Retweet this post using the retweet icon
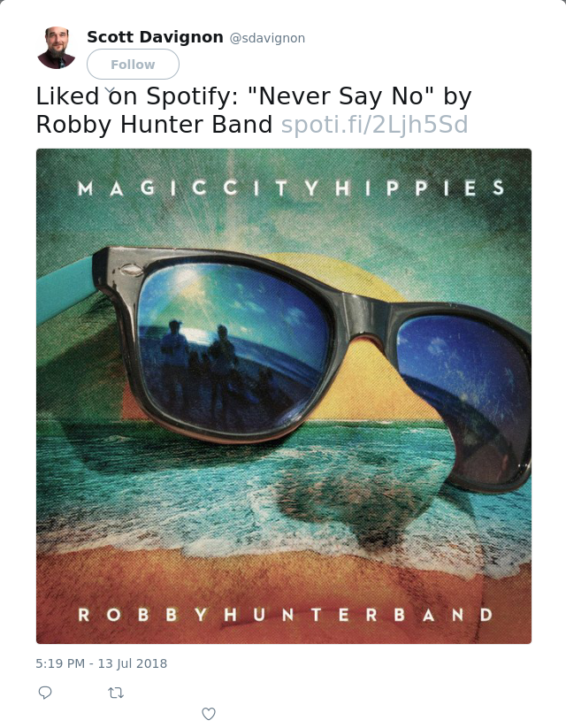This screenshot has width=566, height=728. pyautogui.click(x=116, y=694)
